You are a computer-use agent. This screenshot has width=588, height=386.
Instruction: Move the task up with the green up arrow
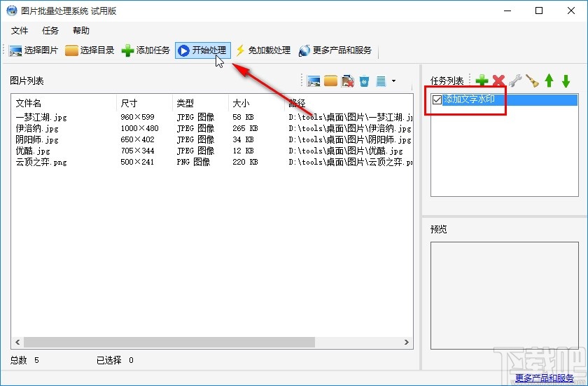[x=549, y=81]
